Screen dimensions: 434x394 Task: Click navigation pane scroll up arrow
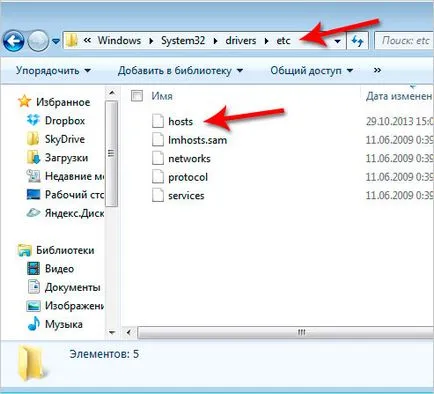click(x=112, y=93)
